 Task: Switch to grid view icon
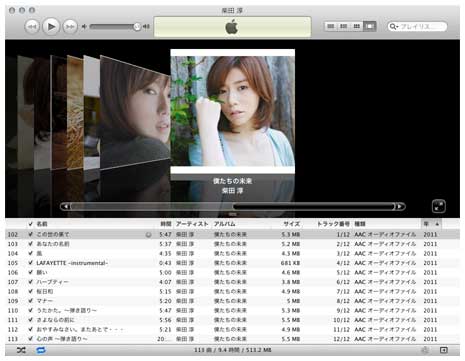357,26
